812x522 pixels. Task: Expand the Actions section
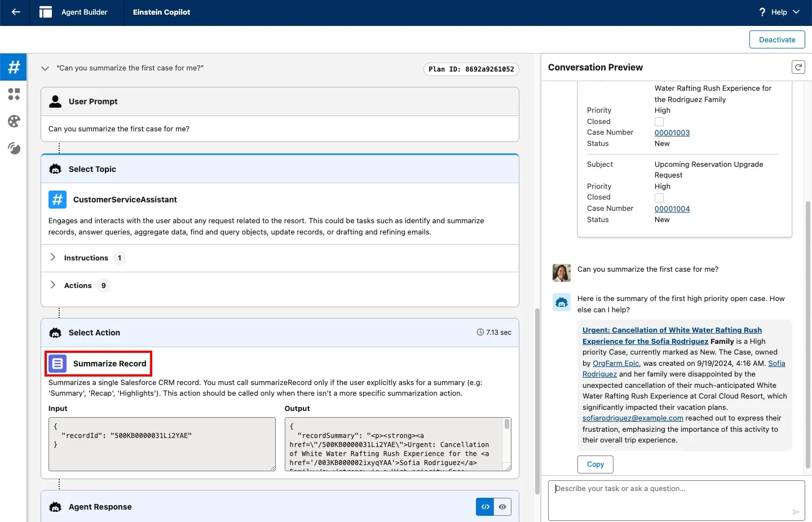coord(53,285)
